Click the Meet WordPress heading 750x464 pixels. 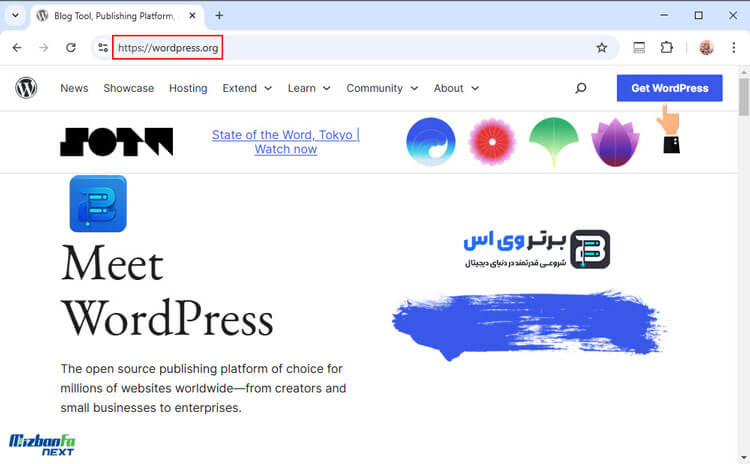(167, 290)
